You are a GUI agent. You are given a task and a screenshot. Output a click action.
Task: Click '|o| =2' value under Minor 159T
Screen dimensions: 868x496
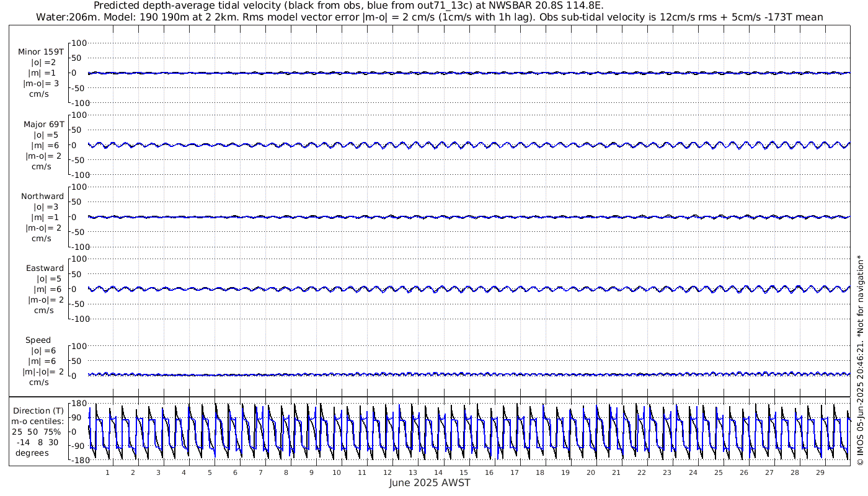click(x=45, y=63)
